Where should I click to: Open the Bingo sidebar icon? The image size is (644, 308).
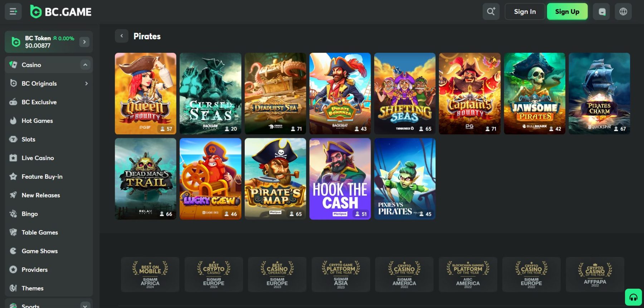pyautogui.click(x=13, y=214)
